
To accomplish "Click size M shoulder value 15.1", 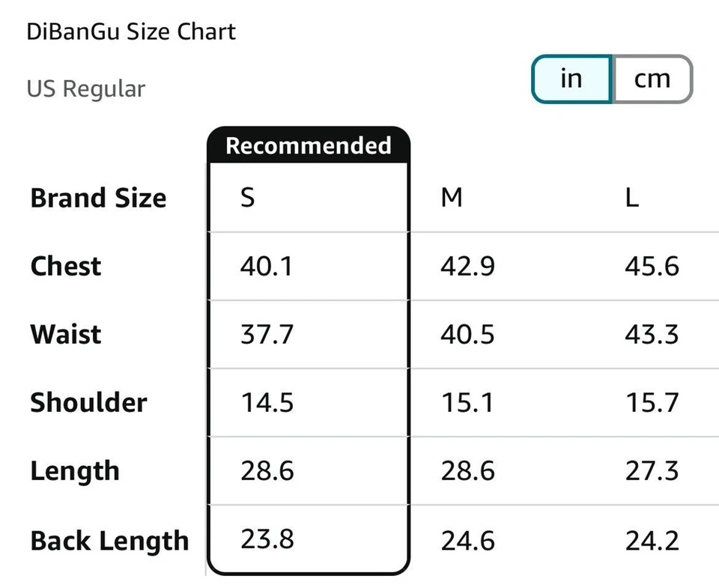I will [x=467, y=403].
